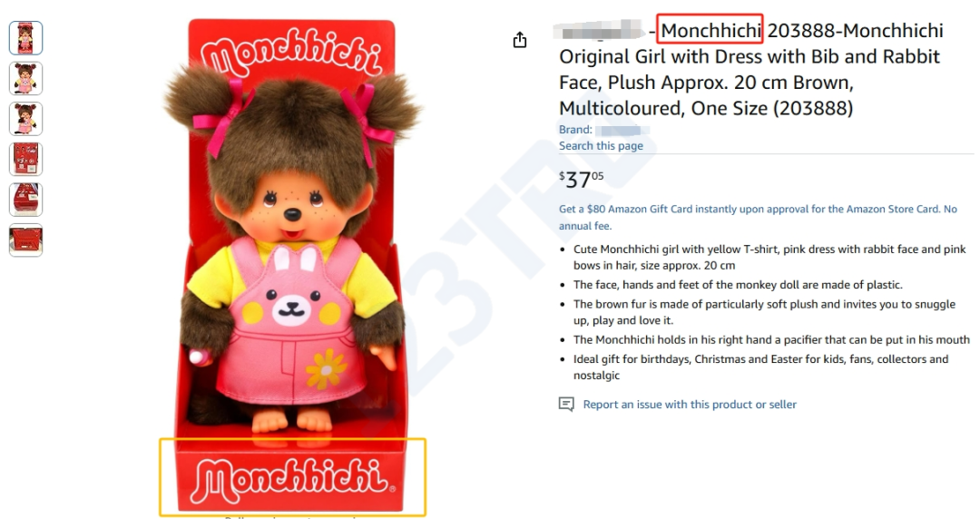The width and height of the screenshot is (980, 519).
Task: Open the fourth thumbnail showing box back
Action: (25, 159)
